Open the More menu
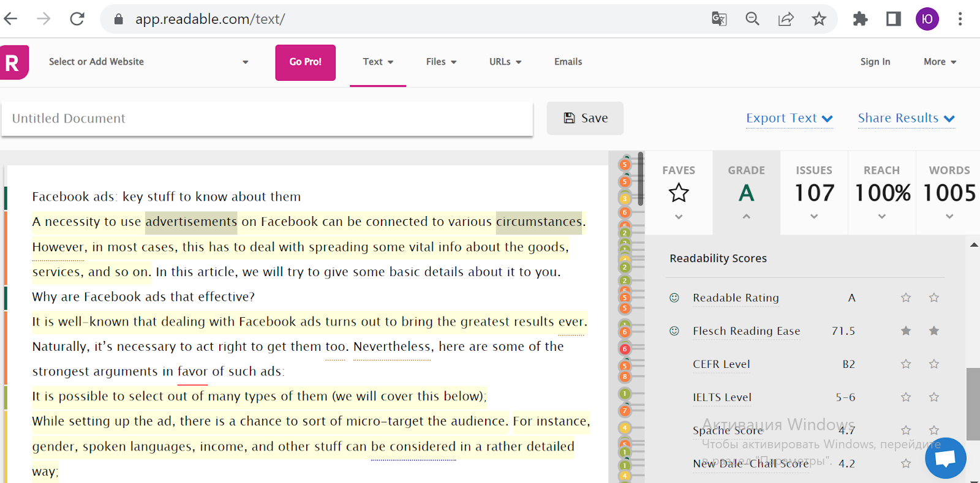Screen dimensions: 980x483 940,62
